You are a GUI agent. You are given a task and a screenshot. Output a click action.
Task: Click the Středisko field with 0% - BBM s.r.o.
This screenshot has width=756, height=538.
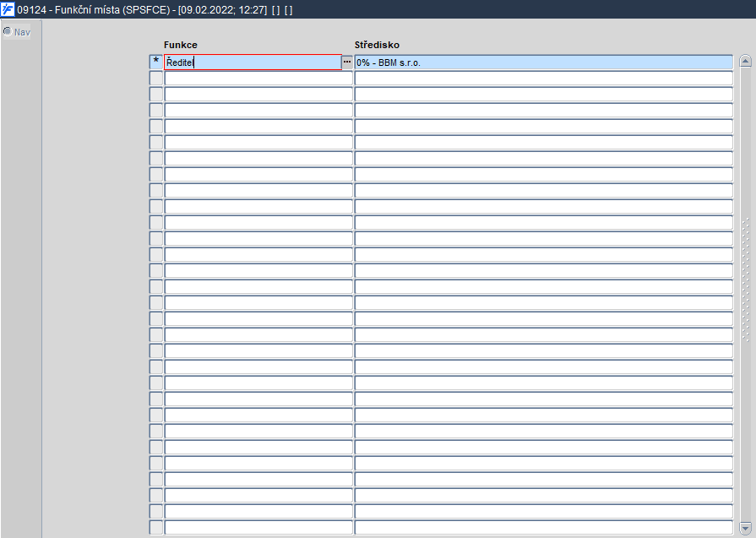[543, 62]
